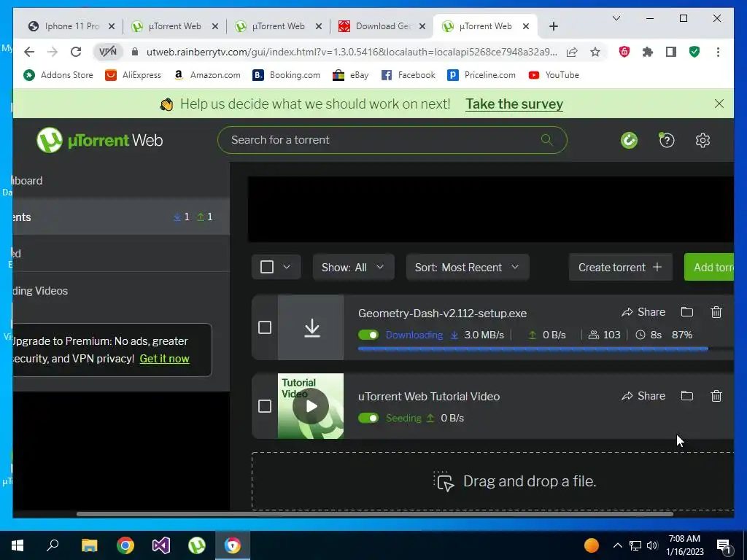Show hidden system tray icons

(x=617, y=545)
